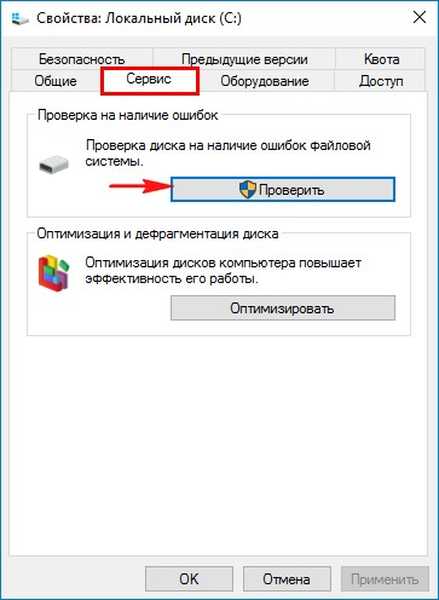Switch to the Безопасность tab
The height and width of the screenshot is (600, 439).
pos(82,59)
